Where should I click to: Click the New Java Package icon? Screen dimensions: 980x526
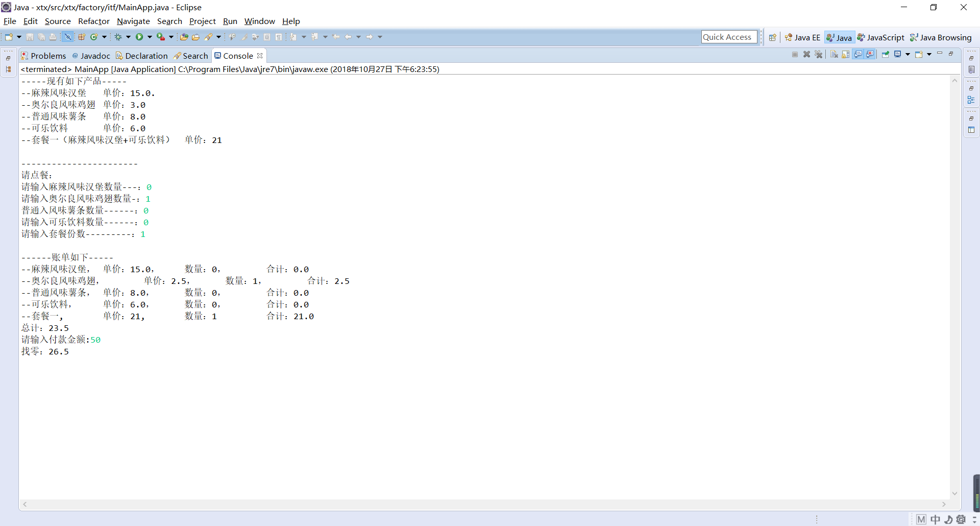(82, 37)
